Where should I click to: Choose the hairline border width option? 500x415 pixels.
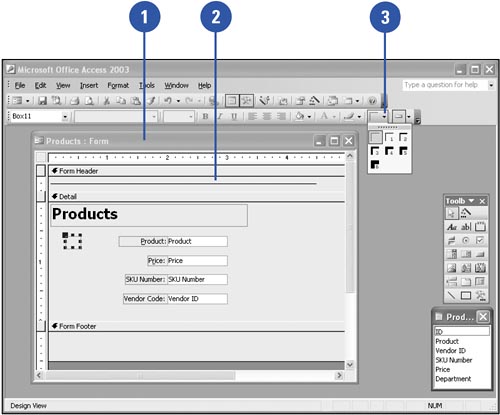375,137
